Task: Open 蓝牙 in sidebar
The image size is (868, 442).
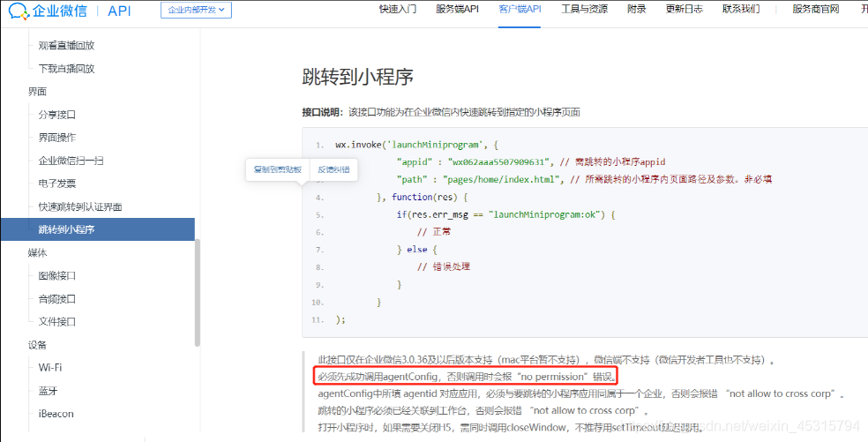Action: [48, 391]
